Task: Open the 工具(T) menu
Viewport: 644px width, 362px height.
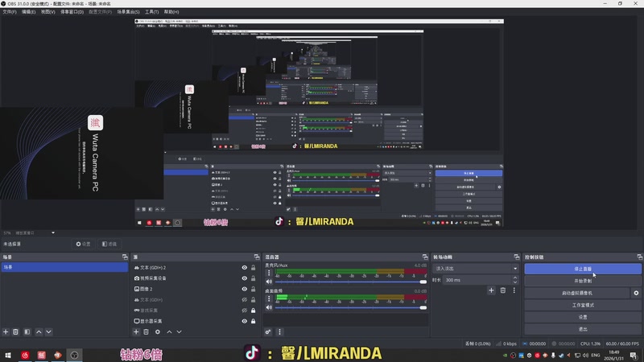Action: (x=151, y=12)
